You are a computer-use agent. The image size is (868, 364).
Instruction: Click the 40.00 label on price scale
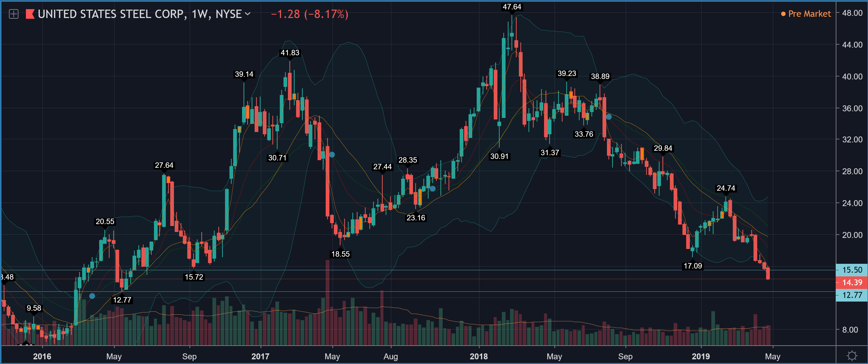852,77
